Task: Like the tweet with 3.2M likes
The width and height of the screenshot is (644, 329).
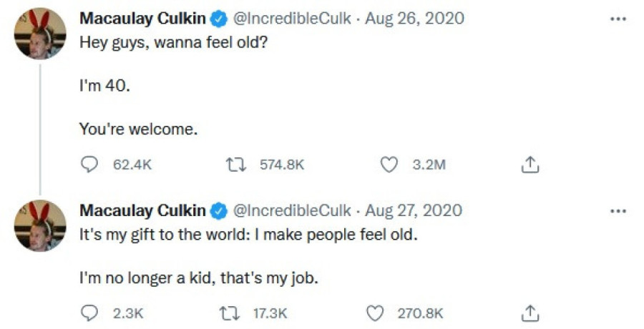Action: tap(389, 164)
